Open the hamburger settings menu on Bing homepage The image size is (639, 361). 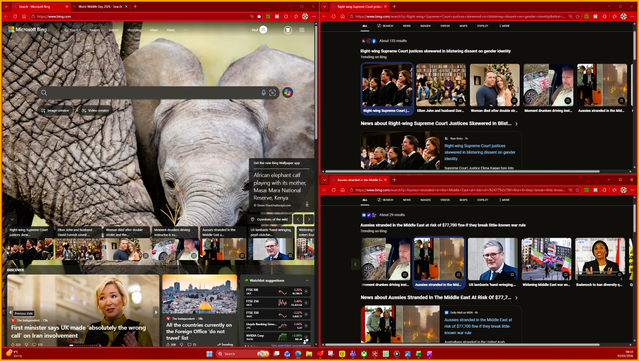click(x=302, y=30)
